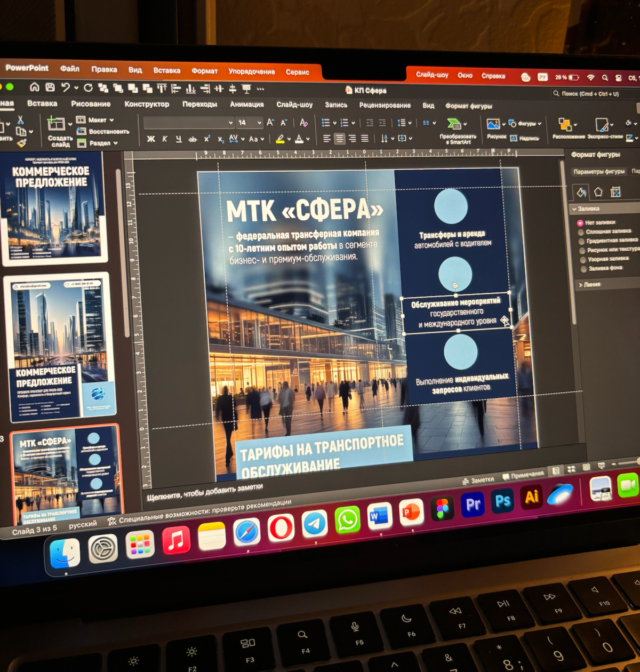Select Узорная заливка radio option

click(583, 260)
